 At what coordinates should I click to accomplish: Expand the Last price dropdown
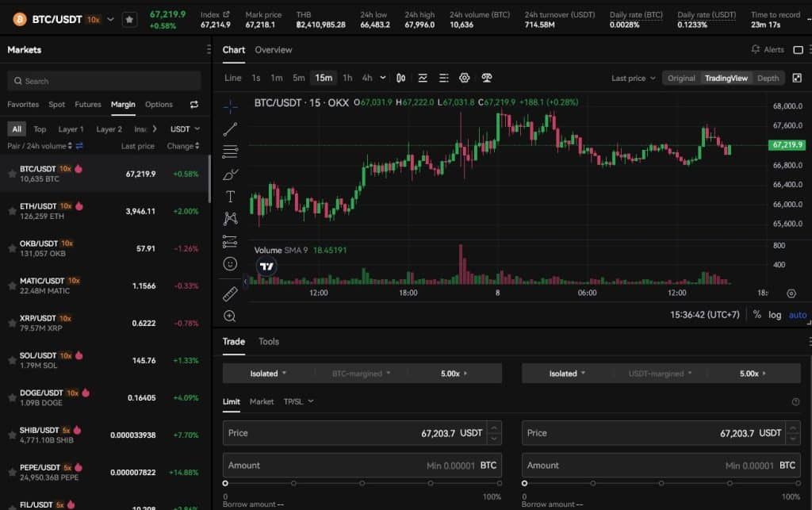coord(634,79)
